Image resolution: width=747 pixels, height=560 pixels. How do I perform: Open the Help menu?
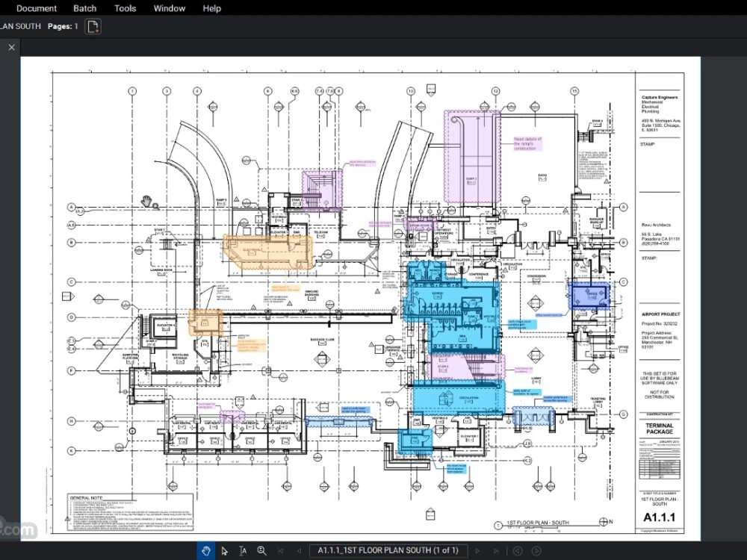(211, 8)
